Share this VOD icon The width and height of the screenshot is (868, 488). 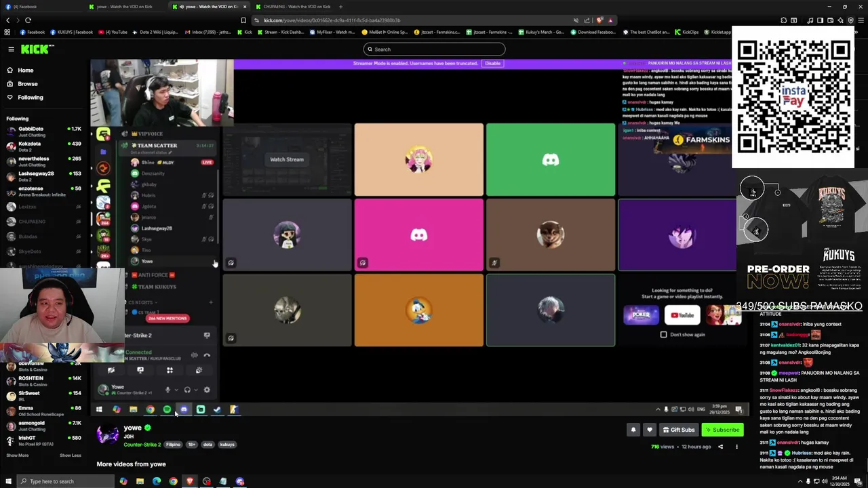coord(720,447)
